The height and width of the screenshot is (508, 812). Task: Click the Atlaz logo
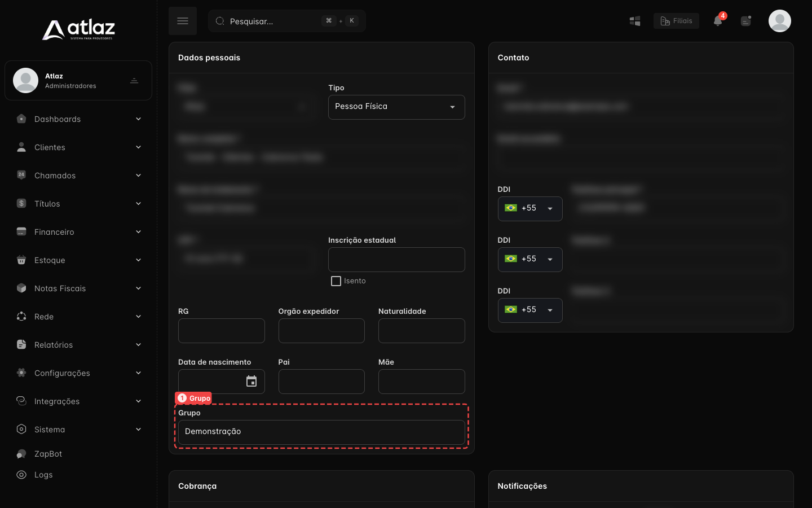tap(78, 29)
